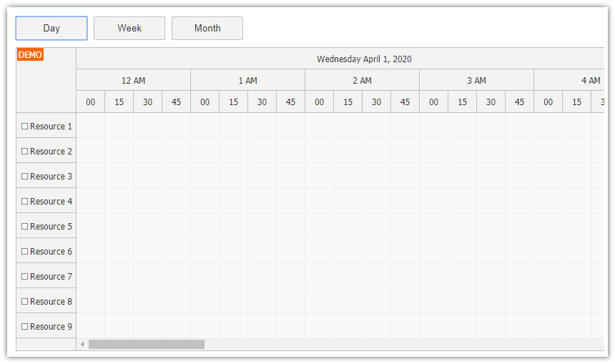This screenshot has width=615, height=364.
Task: Tick the Resource 9 checkbox
Action: tap(25, 327)
